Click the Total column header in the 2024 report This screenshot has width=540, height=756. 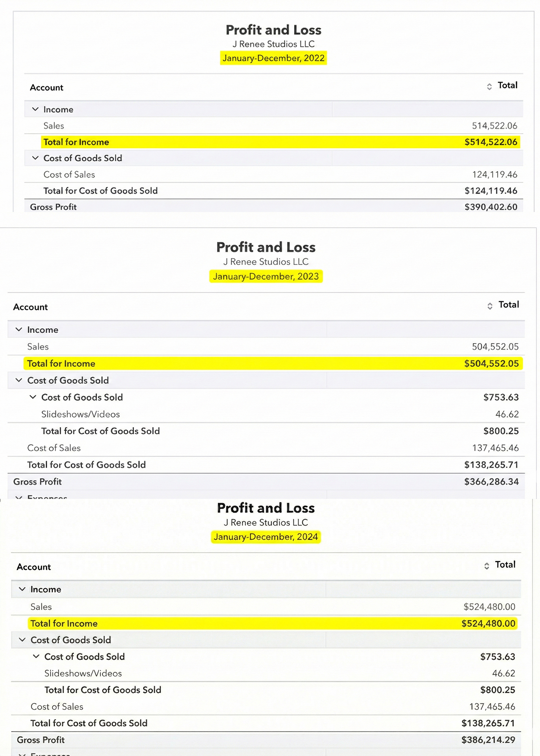click(505, 564)
